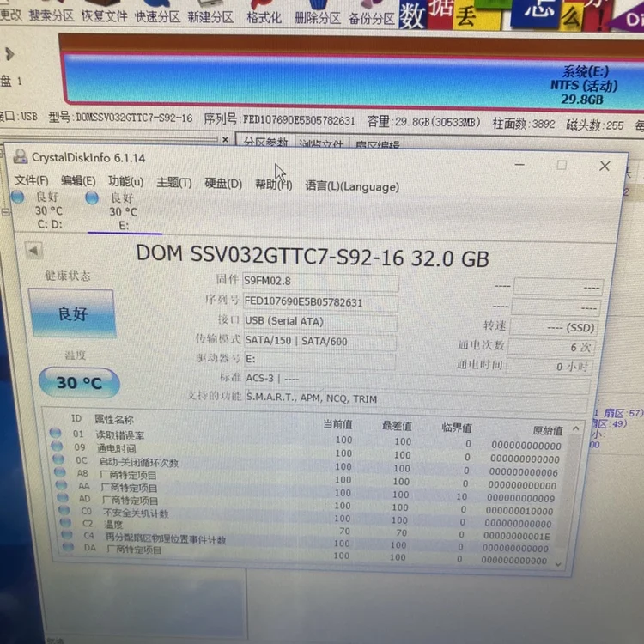This screenshot has width=644, height=644.
Task: Close the left panel in the partition tool
Action: point(225,140)
